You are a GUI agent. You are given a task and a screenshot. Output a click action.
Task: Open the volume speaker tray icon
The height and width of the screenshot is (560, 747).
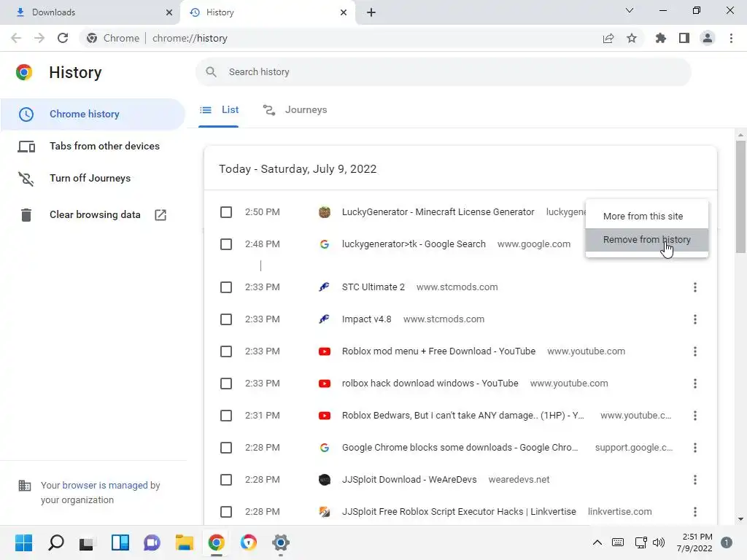659,542
